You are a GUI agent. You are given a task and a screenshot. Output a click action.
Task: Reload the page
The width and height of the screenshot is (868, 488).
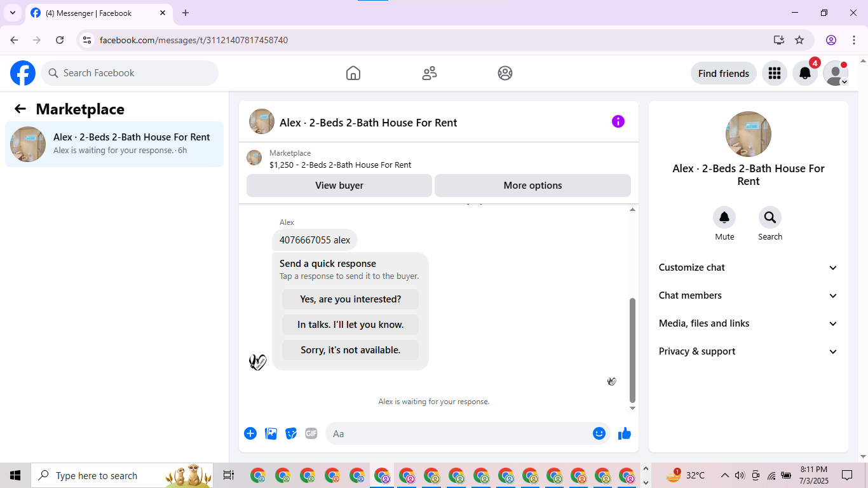tap(60, 40)
